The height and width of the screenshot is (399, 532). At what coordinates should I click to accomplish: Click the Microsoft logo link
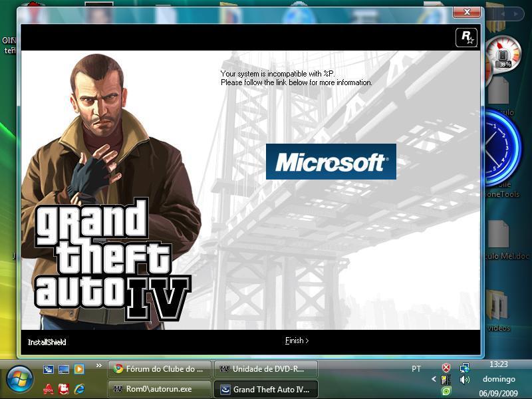tap(331, 162)
